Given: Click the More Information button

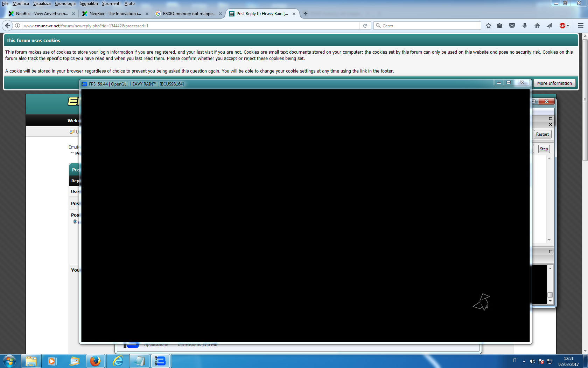Looking at the screenshot, I should point(554,83).
